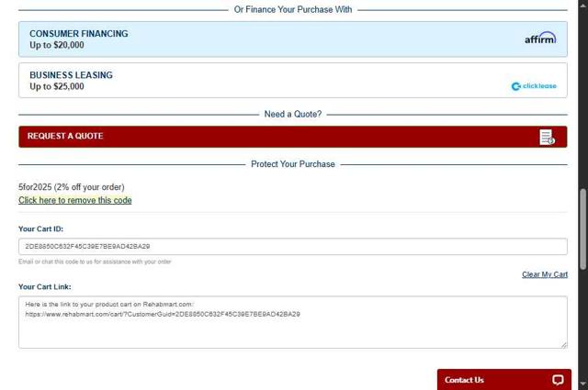Click the scrollbar down arrow
The image size is (588, 390).
(x=582, y=384)
